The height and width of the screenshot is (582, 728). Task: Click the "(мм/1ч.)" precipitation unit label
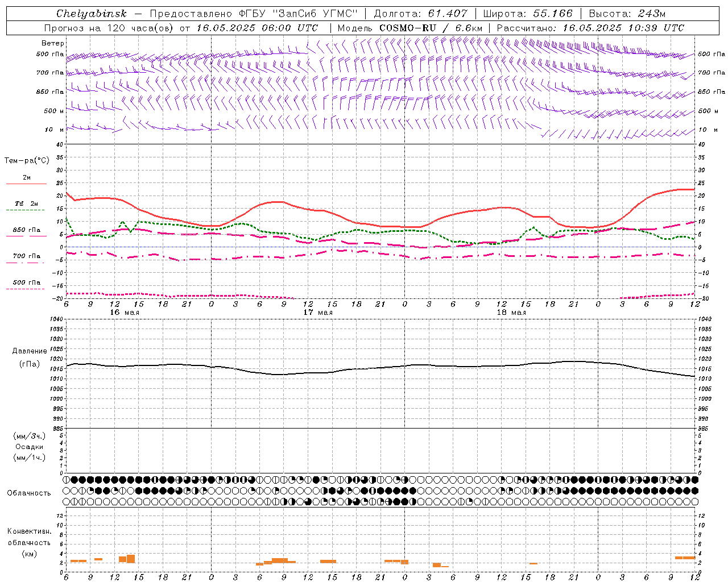pyautogui.click(x=30, y=458)
